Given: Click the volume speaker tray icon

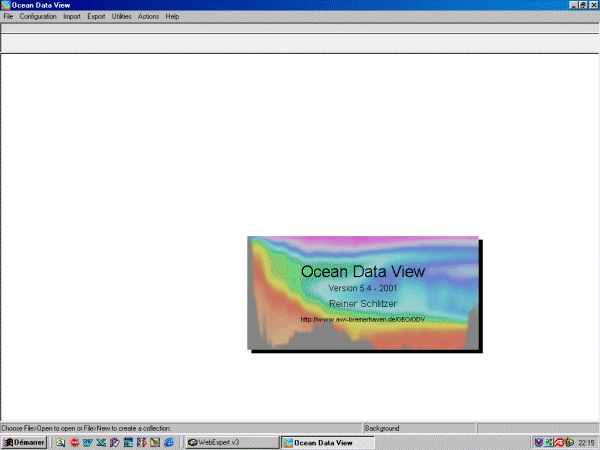Looking at the screenshot, I should click(x=569, y=443).
